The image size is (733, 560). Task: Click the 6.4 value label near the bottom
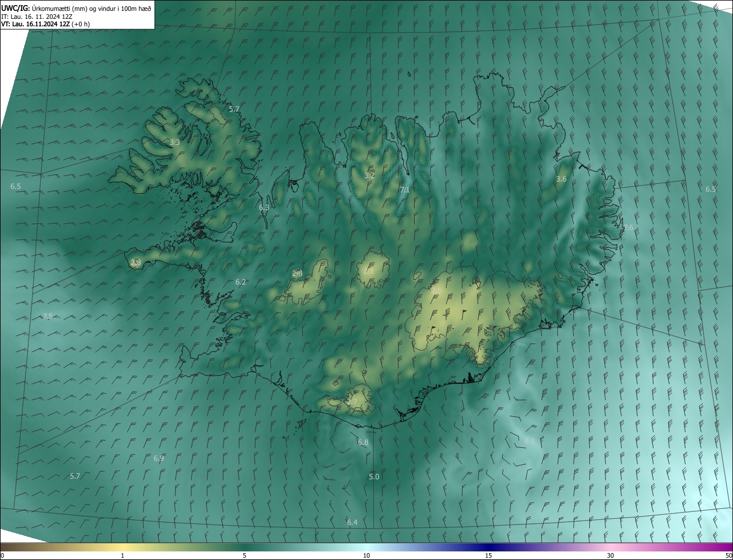pos(352,522)
